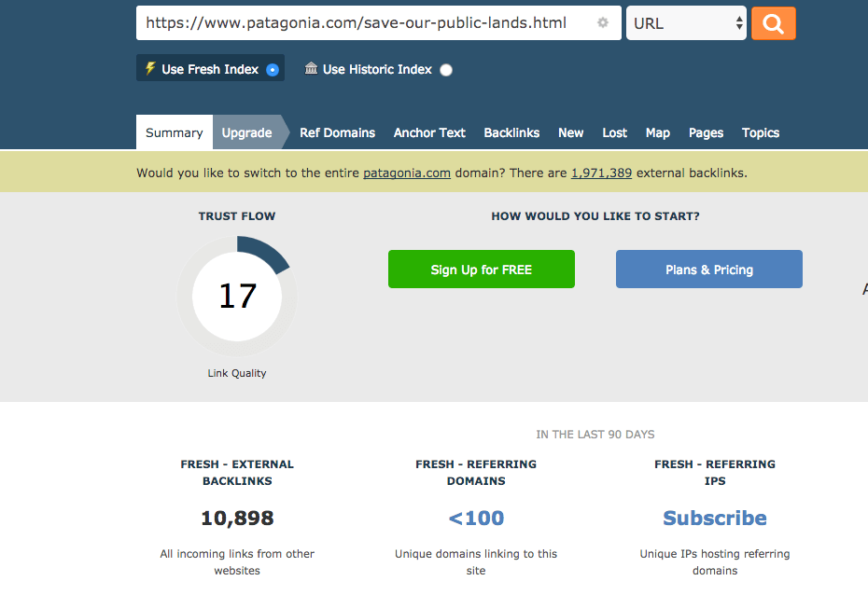The height and width of the screenshot is (609, 868).
Task: Click the 1,971,389 external backlinks link
Action: coord(601,173)
